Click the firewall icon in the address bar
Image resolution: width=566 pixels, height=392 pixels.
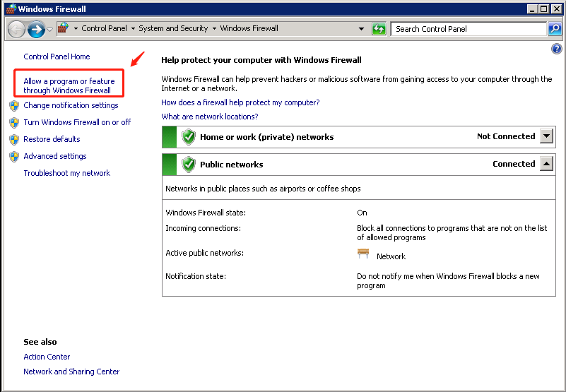[63, 28]
